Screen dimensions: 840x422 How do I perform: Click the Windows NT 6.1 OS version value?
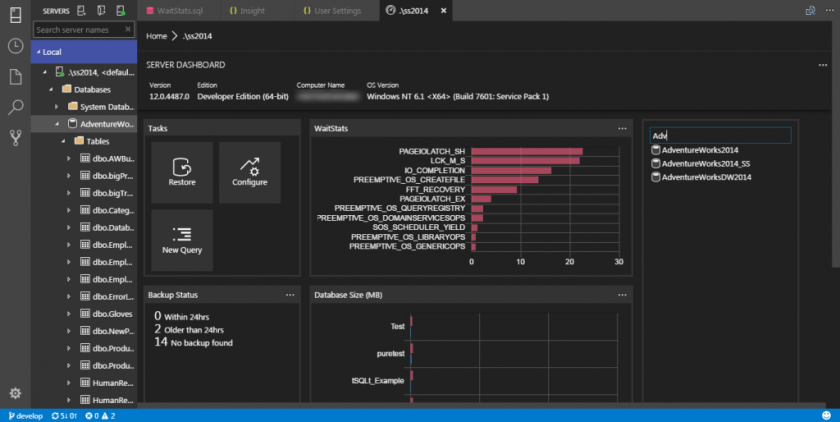[x=458, y=96]
